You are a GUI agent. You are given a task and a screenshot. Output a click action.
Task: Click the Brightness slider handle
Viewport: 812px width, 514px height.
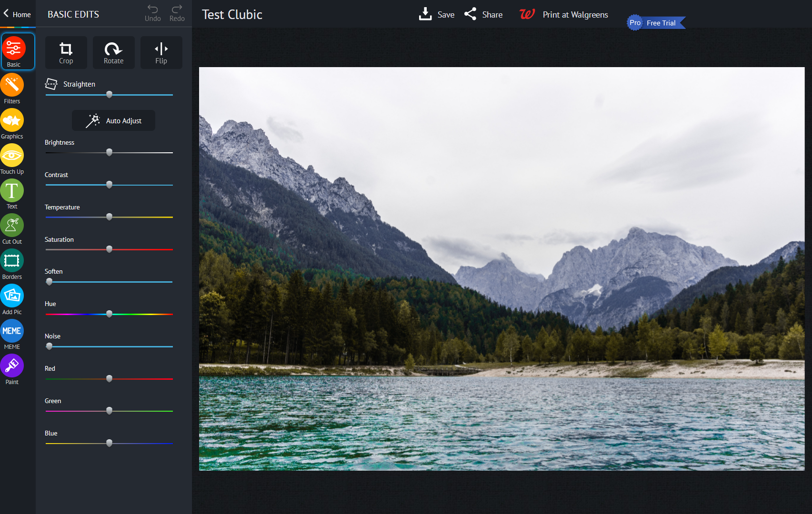point(110,152)
